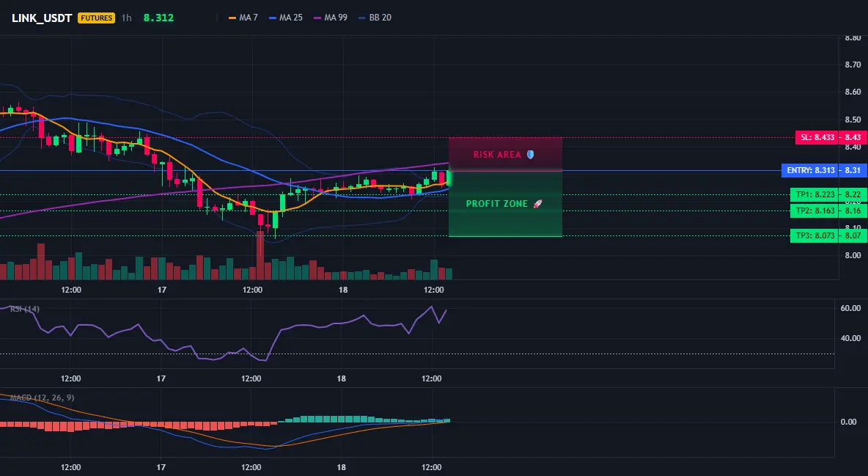868x476 pixels.
Task: Click the tall red volume spike bar
Action: point(260,255)
